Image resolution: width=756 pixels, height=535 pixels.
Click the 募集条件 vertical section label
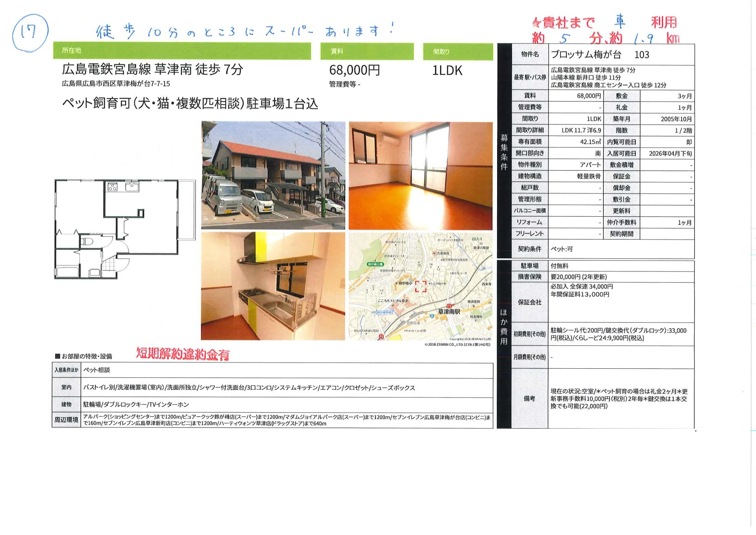504,152
